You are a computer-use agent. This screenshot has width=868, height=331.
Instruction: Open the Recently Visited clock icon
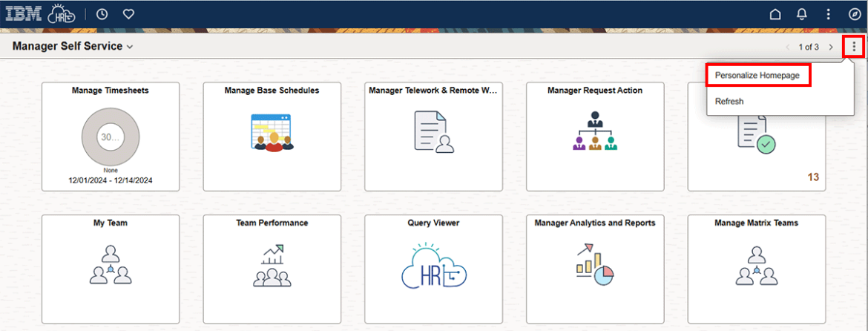[x=102, y=14]
